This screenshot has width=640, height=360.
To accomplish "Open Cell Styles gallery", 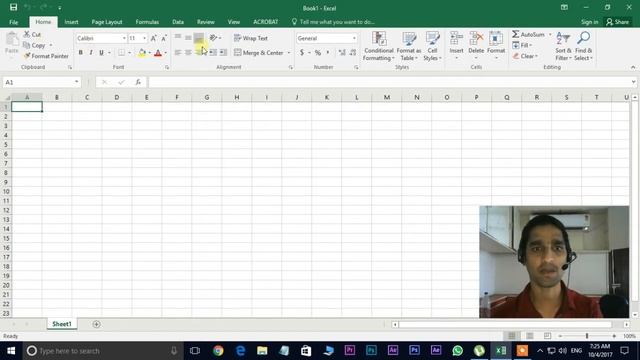I will 432,46.
